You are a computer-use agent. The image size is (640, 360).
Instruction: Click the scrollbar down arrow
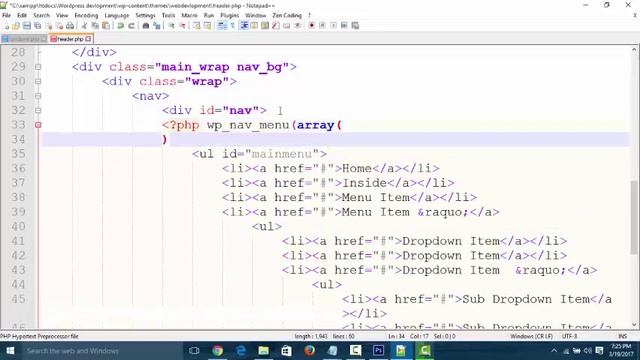click(634, 325)
